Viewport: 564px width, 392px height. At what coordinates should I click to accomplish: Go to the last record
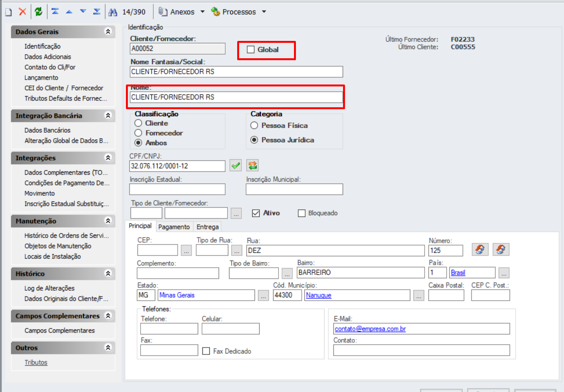tap(97, 12)
